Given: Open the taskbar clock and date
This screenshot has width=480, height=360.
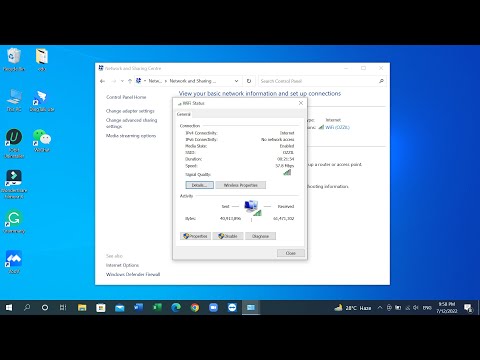Looking at the screenshot, I should 447,308.
